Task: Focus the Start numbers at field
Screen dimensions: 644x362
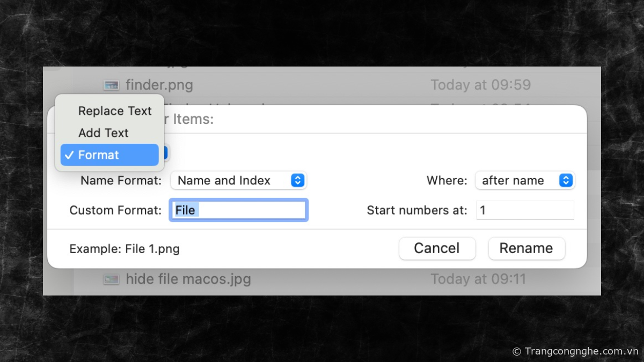Action: 524,210
